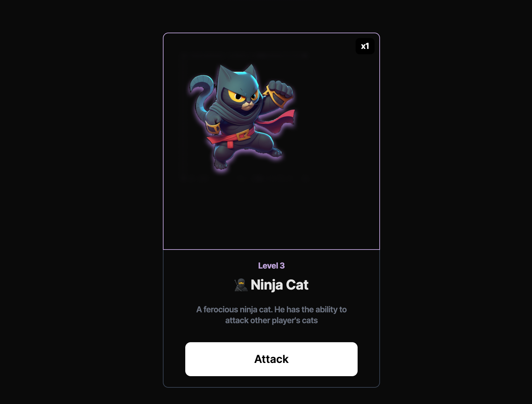Click the ninja cat's raised fist
Viewport: 532px width, 404px height.
(280, 89)
